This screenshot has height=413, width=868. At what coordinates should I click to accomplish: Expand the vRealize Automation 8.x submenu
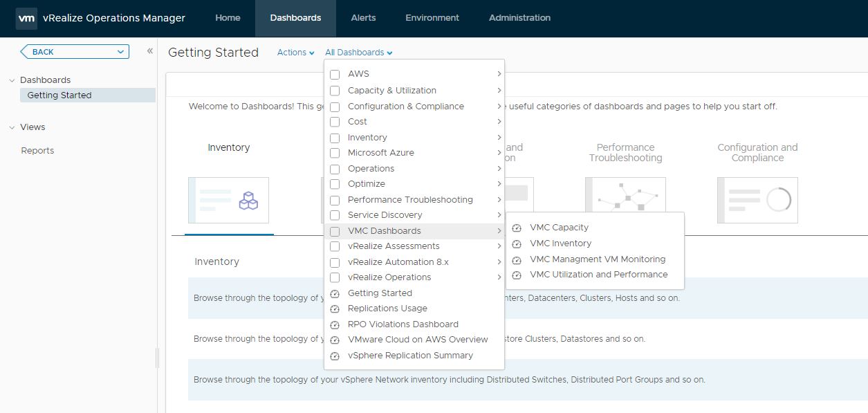point(499,261)
